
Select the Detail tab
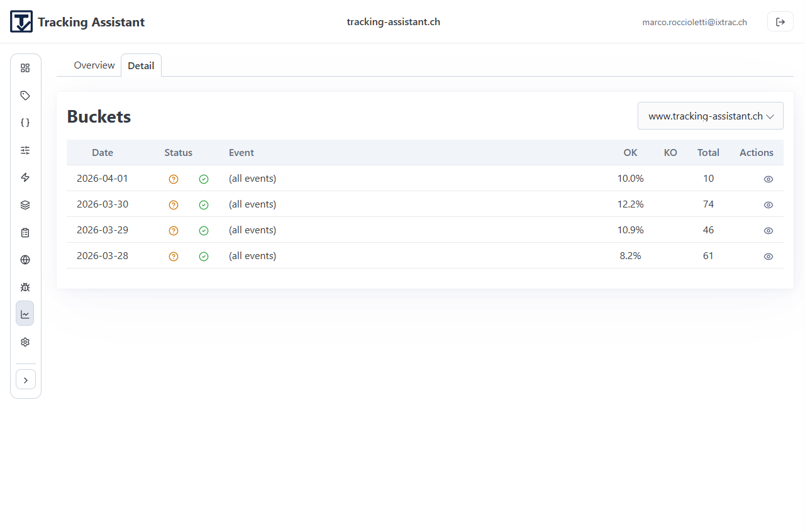point(141,66)
